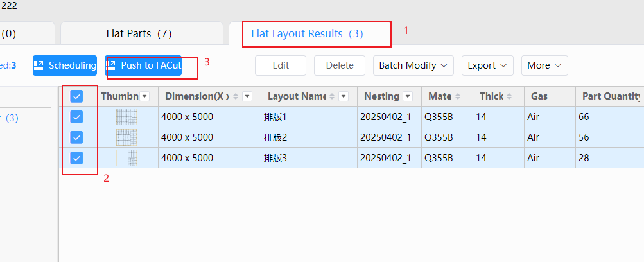The width and height of the screenshot is (644, 262).
Task: Toggle the select-all header checkbox
Action: (77, 96)
